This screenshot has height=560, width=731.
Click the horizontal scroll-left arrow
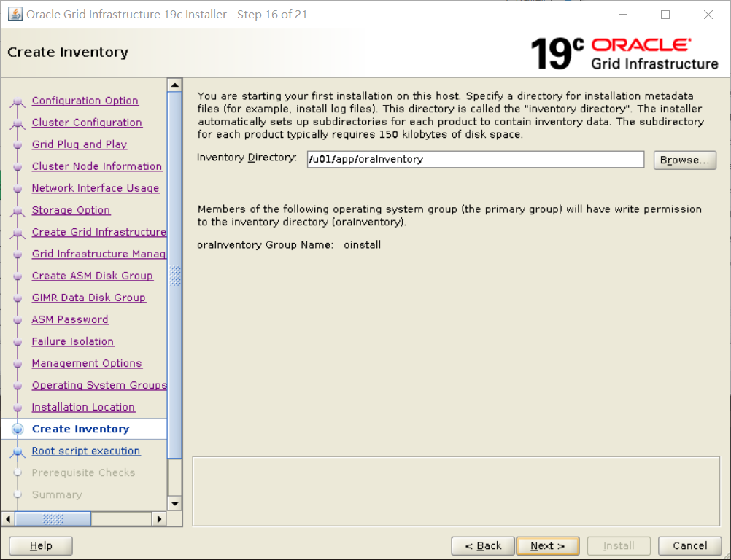(8, 518)
